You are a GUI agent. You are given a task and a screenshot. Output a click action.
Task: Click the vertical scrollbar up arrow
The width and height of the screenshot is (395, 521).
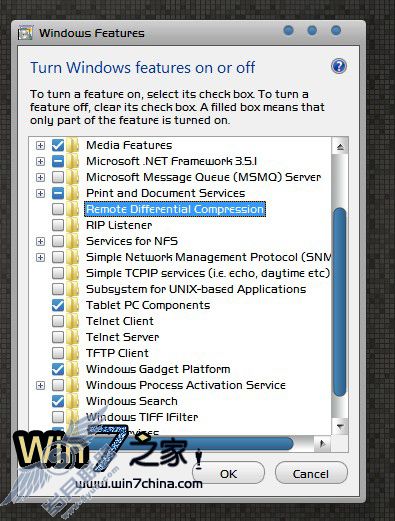click(340, 146)
